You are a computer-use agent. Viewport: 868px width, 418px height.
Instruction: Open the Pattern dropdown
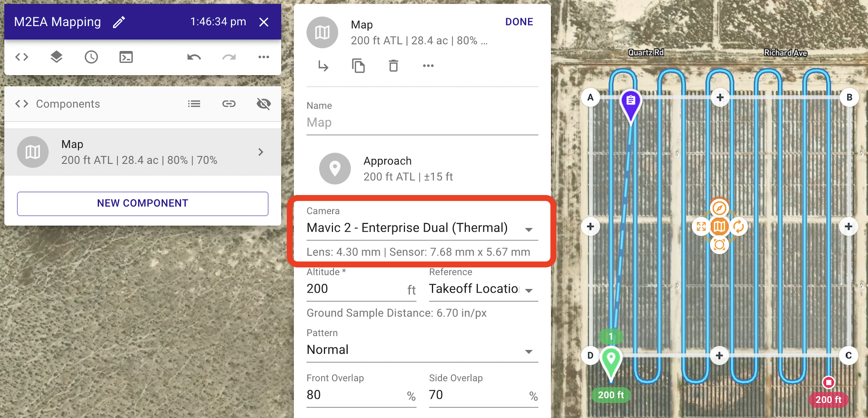tap(422, 350)
